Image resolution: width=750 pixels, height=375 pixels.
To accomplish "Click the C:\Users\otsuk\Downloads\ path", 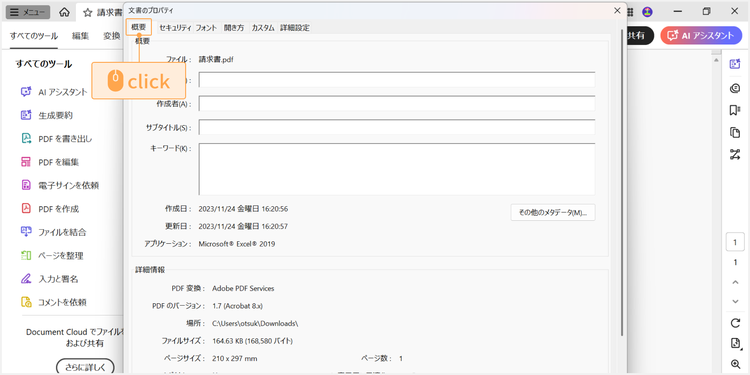I will pyautogui.click(x=255, y=323).
